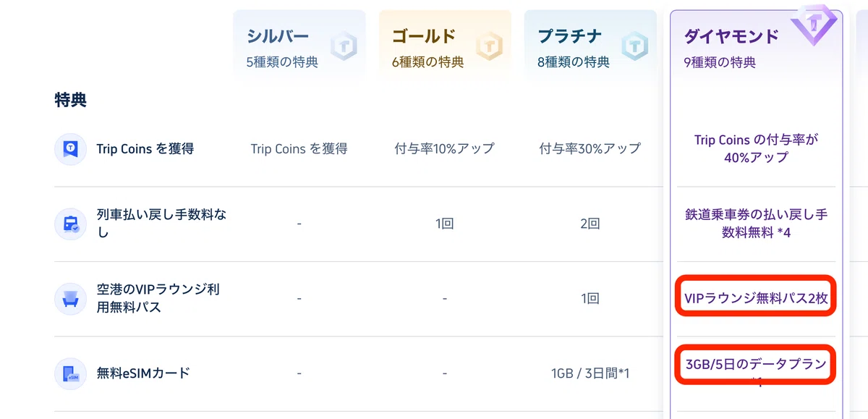868x419 pixels.
Task: Click Trip Coins の付与率が40%アップ text
Action: [x=756, y=149]
